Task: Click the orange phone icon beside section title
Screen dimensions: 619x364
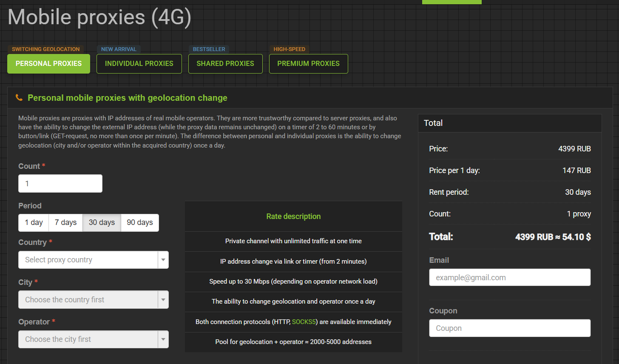Action: coord(19,98)
